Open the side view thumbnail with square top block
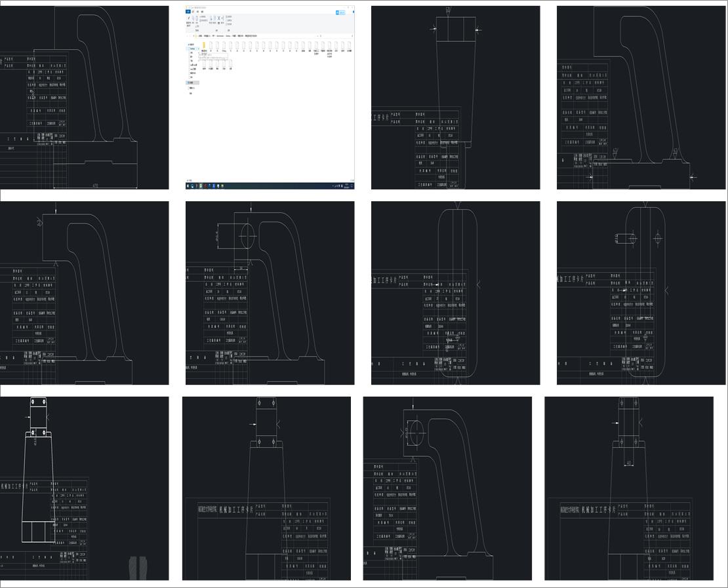The height and width of the screenshot is (588, 728). pyautogui.click(x=84, y=293)
